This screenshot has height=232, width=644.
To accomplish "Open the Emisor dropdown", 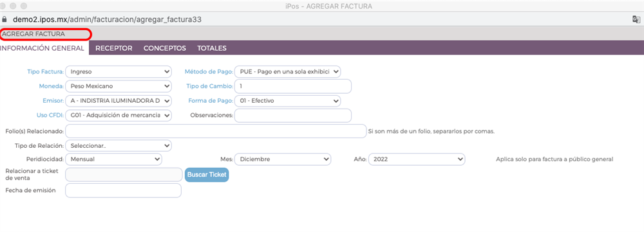I will coord(118,101).
